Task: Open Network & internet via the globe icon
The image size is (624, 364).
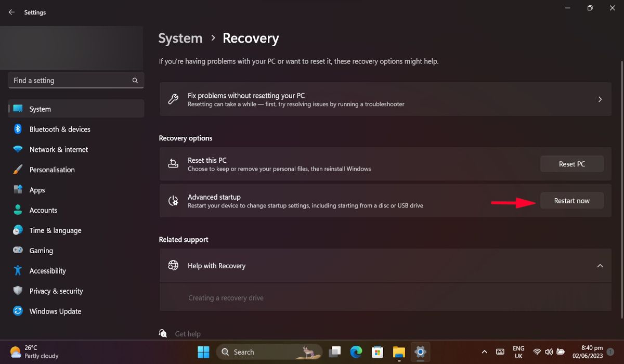Action: pos(18,149)
